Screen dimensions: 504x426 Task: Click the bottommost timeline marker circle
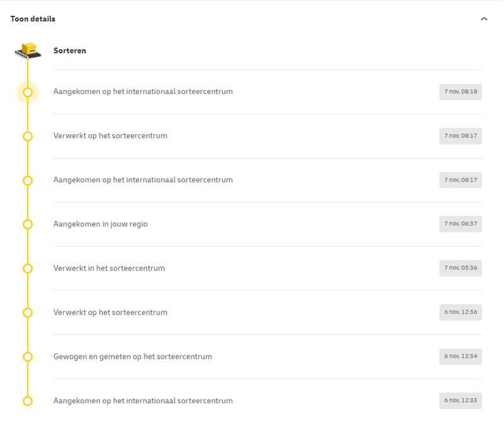click(28, 401)
